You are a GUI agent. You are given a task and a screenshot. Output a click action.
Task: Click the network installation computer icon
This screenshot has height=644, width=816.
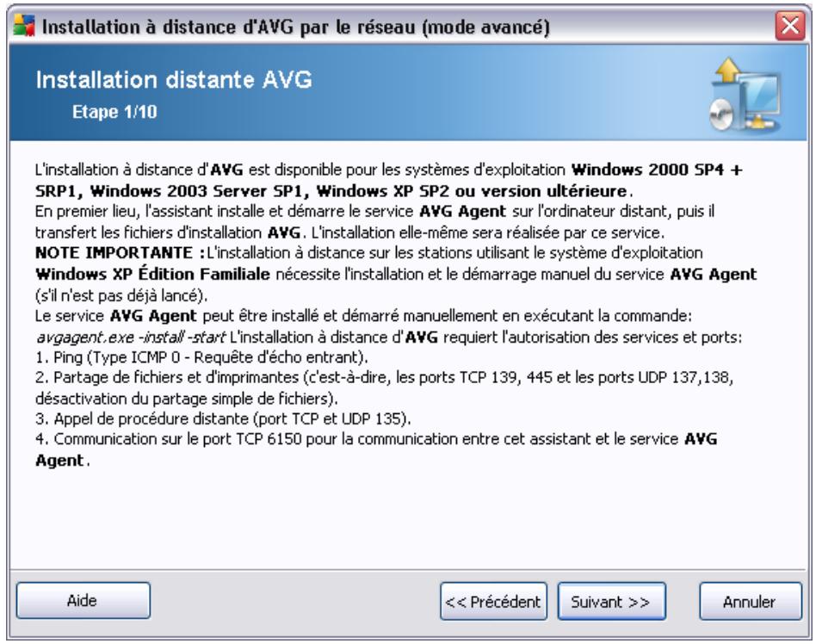point(745,94)
